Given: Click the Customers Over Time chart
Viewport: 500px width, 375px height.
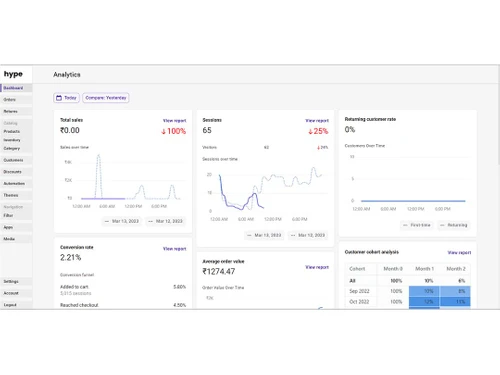Looking at the screenshot, I should (x=408, y=182).
